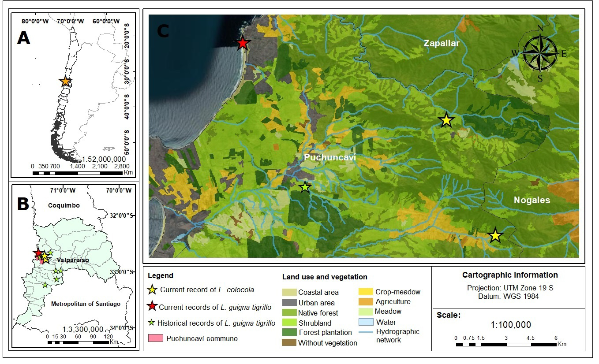Click the scale bar under 1:100,000
The image size is (599, 364).
(x=506, y=345)
